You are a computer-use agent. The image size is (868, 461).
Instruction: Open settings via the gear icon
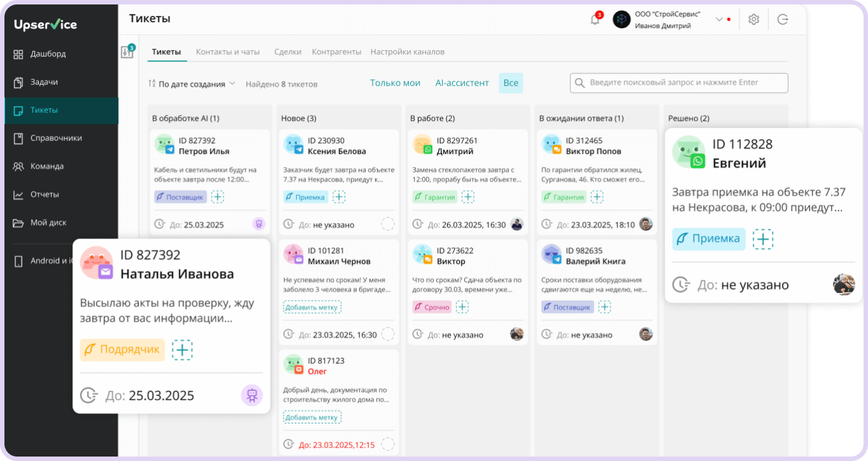point(754,20)
